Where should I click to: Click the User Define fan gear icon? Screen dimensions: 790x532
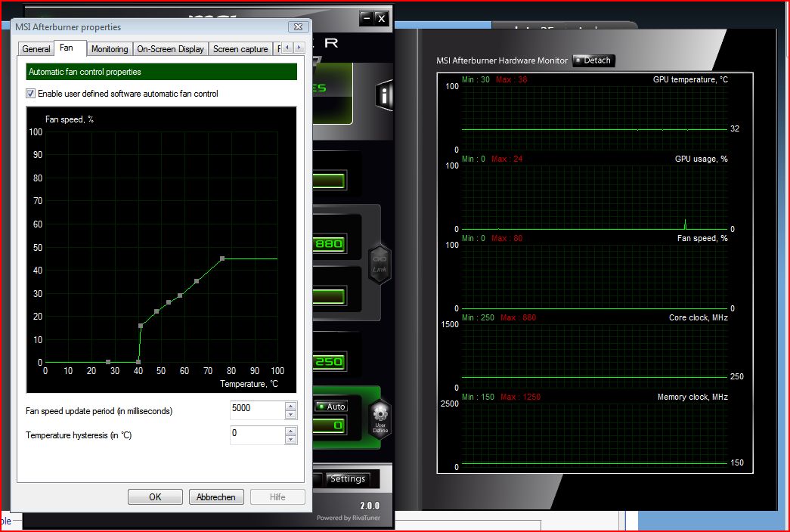[x=380, y=418]
